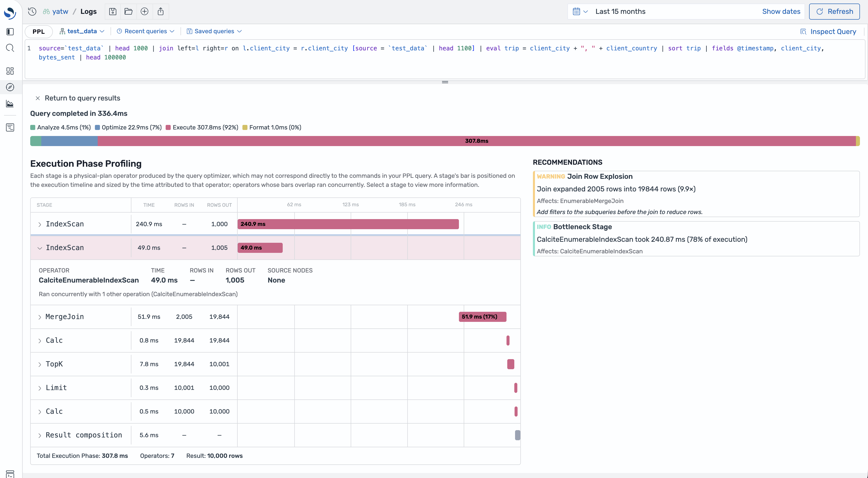Click the Bottleneck Stage info card

(696, 239)
